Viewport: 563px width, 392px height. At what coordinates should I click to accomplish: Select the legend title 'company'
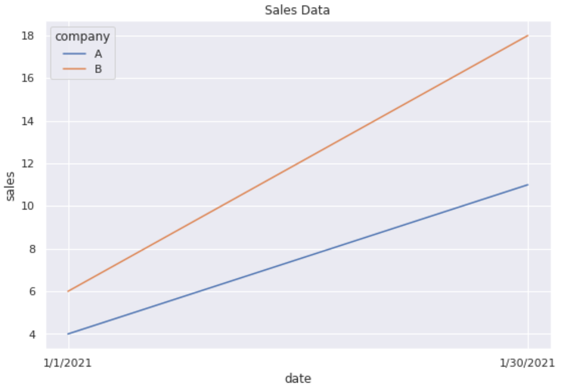tap(82, 37)
